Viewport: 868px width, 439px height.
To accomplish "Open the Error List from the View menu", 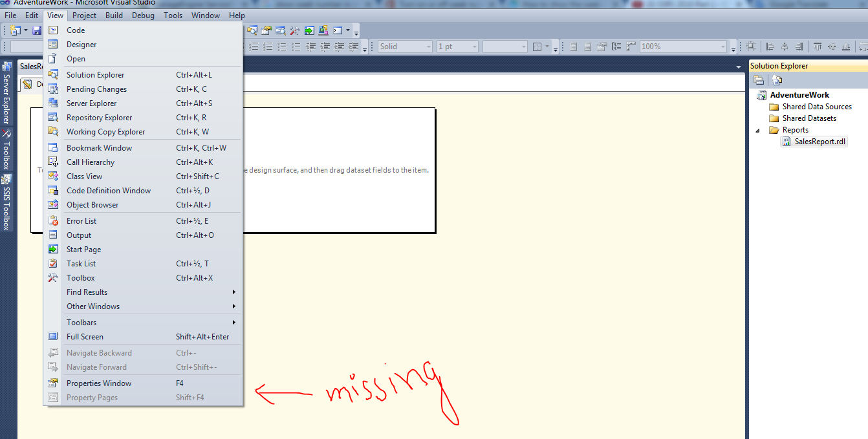I will pyautogui.click(x=81, y=220).
